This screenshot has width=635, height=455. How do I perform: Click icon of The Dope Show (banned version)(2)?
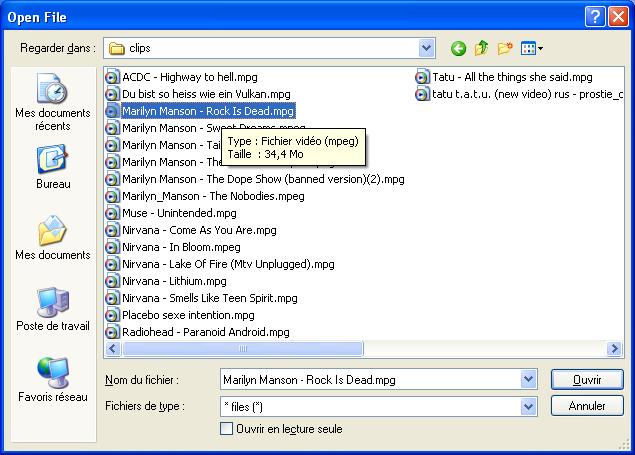click(x=112, y=179)
